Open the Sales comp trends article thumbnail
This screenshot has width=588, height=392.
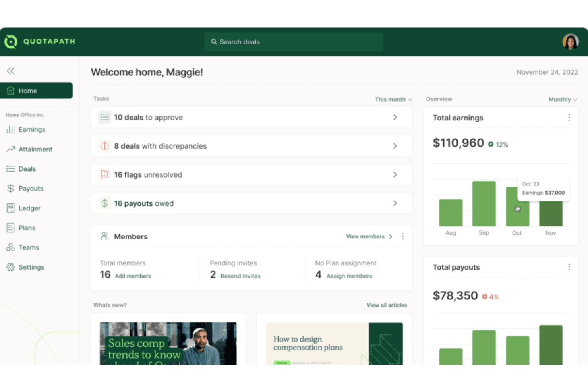(x=168, y=344)
